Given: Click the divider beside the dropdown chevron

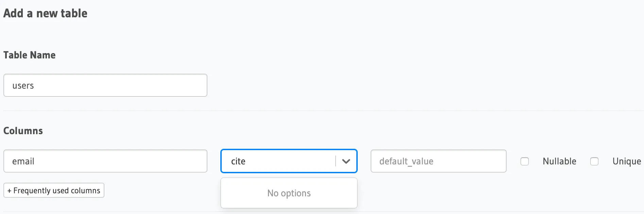Looking at the screenshot, I should click(336, 161).
